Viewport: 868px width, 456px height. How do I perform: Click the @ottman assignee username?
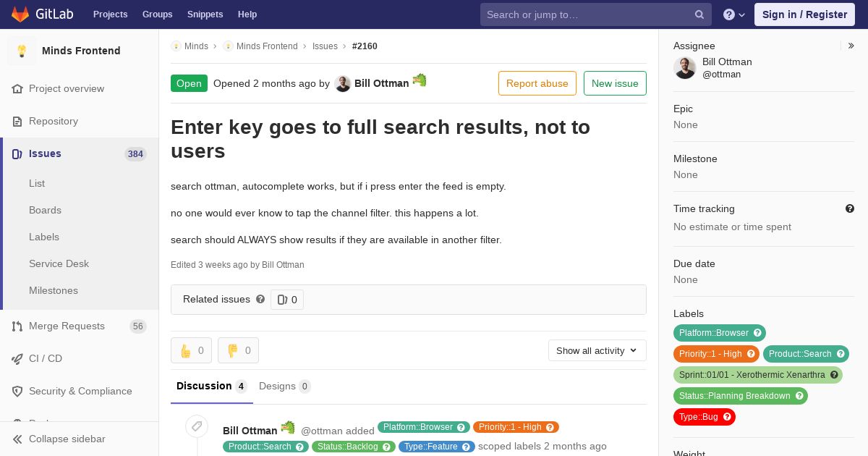pos(721,74)
